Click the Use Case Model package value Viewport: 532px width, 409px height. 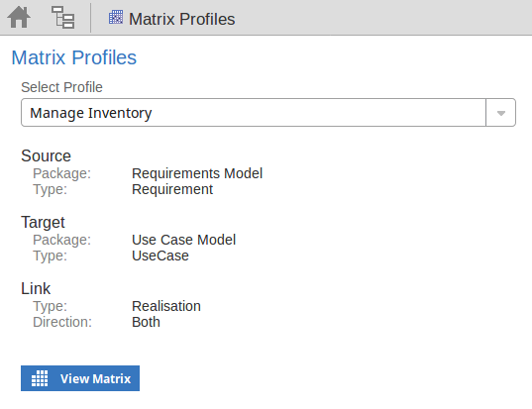coord(183,240)
